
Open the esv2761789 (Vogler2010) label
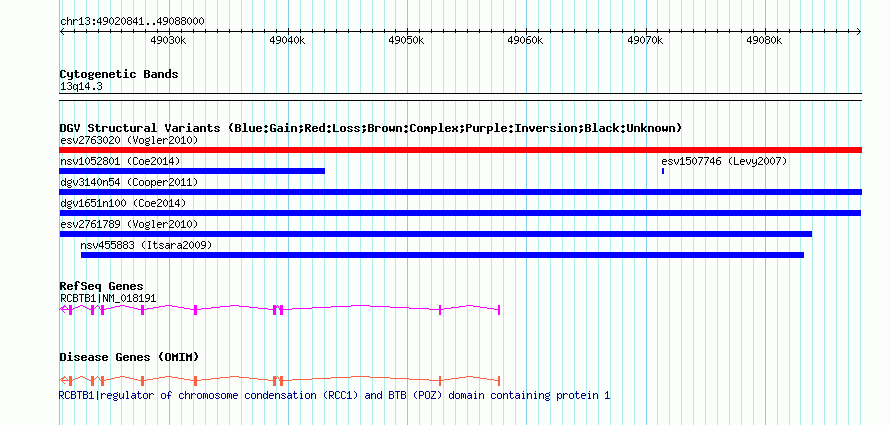coord(129,224)
